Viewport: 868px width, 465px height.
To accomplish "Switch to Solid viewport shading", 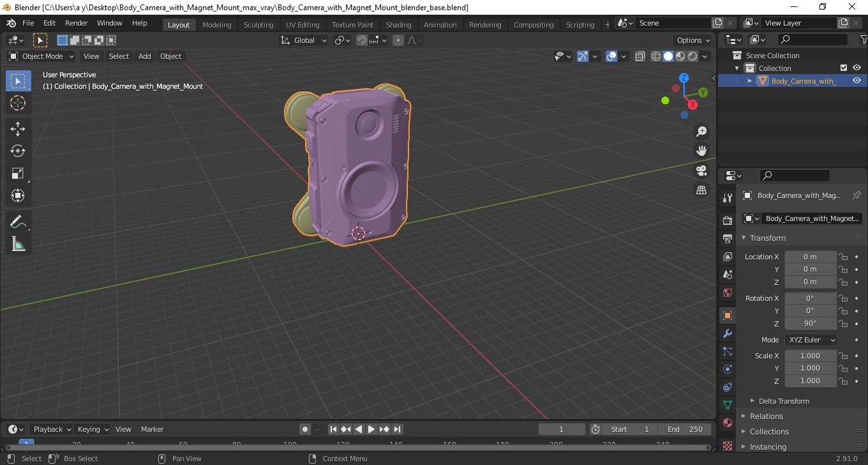I will [x=668, y=56].
